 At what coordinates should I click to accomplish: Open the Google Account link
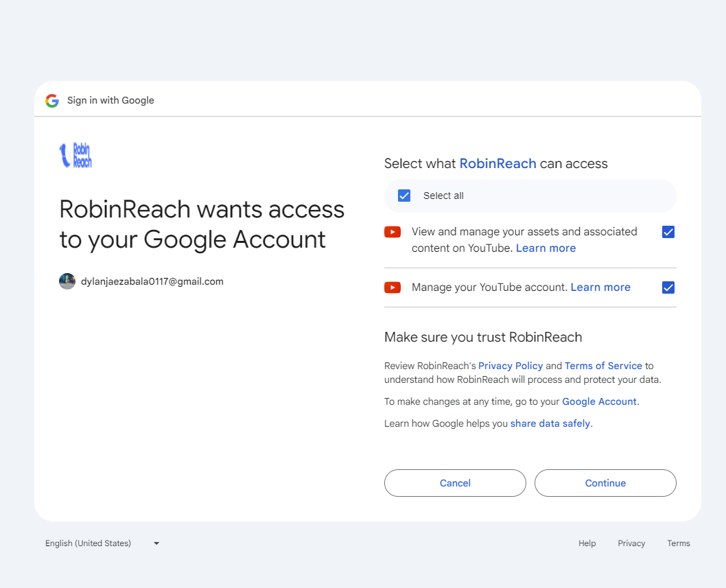599,401
